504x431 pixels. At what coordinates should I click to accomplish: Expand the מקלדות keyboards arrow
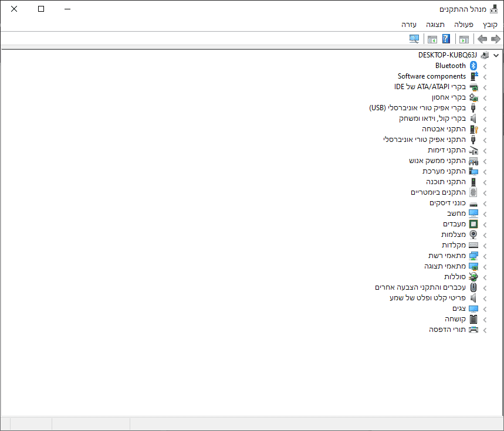[x=485, y=246]
